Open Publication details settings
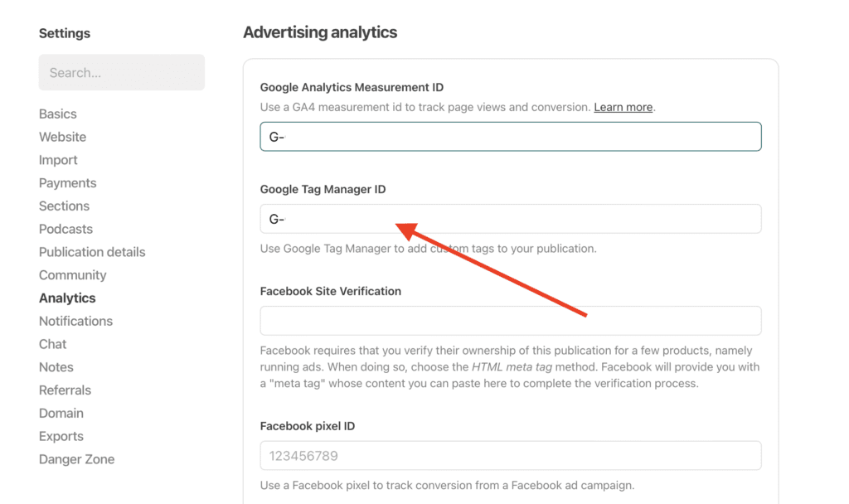849x504 pixels. point(91,252)
